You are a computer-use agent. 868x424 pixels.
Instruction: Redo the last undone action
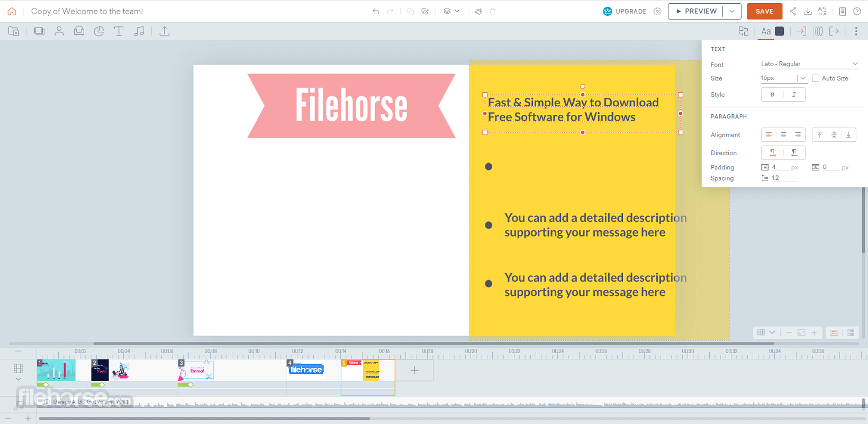coord(390,11)
